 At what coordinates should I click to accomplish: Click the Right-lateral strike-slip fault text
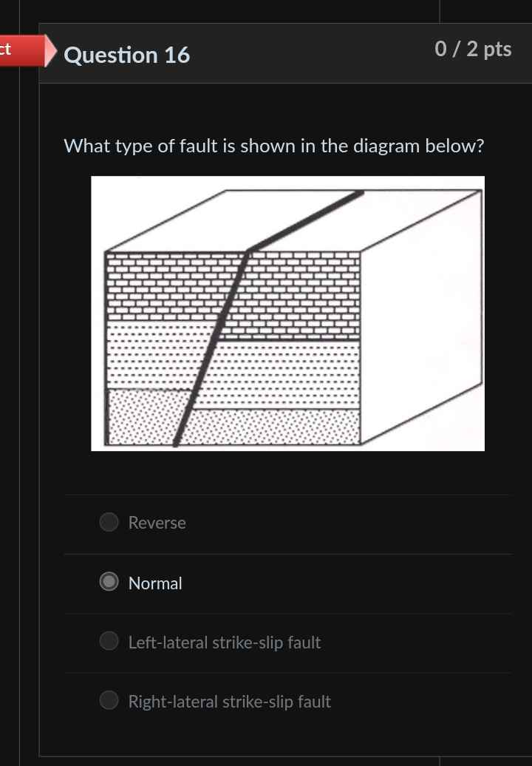pyautogui.click(x=229, y=702)
